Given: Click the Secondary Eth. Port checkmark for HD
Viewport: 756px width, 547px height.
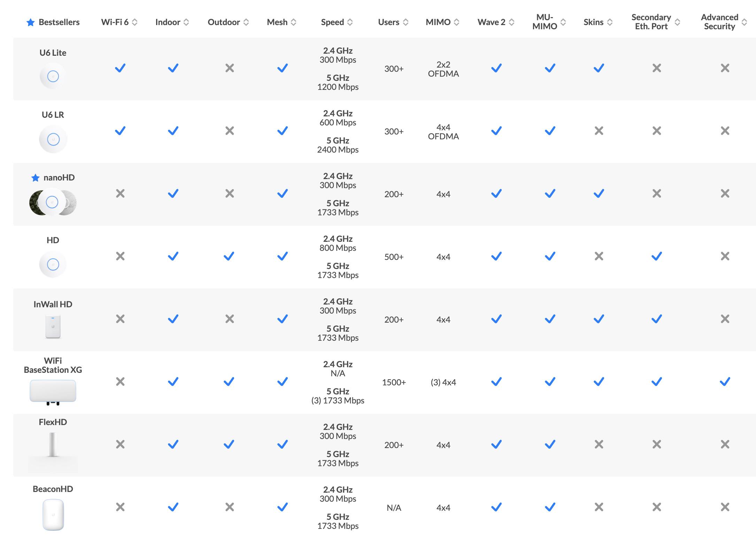Looking at the screenshot, I should (x=656, y=256).
